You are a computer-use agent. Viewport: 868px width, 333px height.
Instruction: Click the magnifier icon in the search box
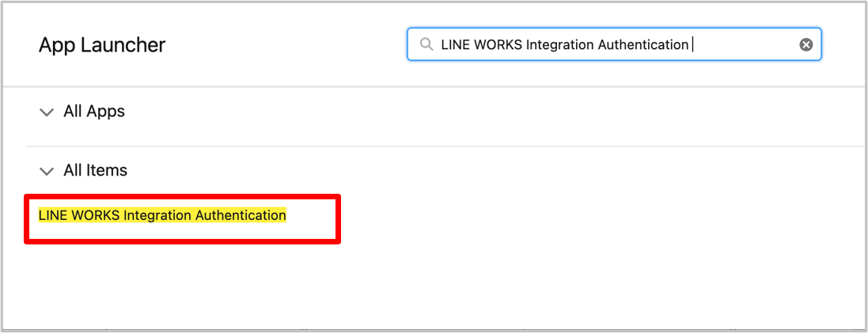coord(426,45)
